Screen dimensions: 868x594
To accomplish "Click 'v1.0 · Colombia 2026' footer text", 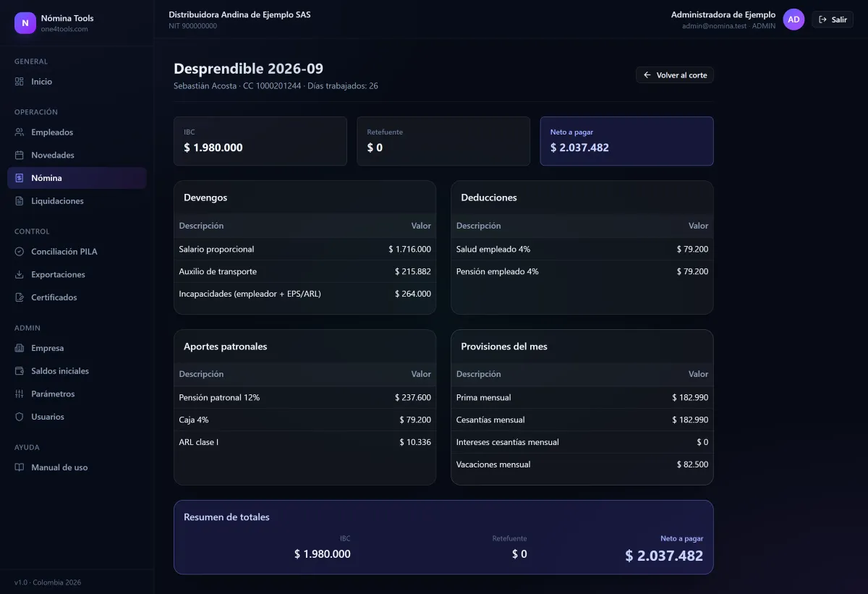I will coord(48,582).
